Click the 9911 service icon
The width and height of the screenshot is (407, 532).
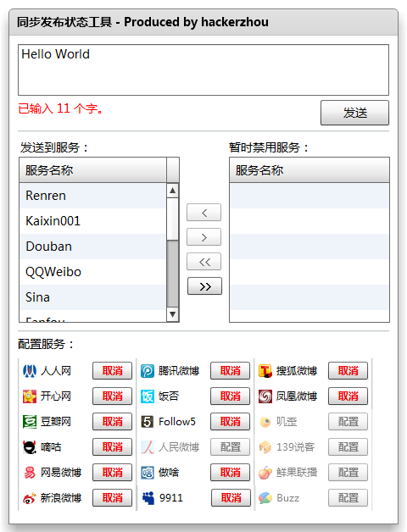(x=148, y=498)
